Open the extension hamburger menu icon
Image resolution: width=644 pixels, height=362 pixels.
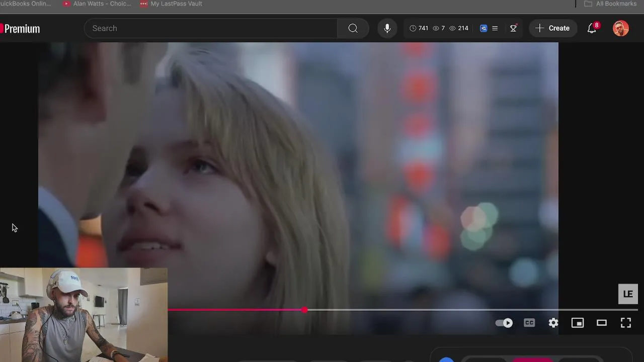coord(495,28)
